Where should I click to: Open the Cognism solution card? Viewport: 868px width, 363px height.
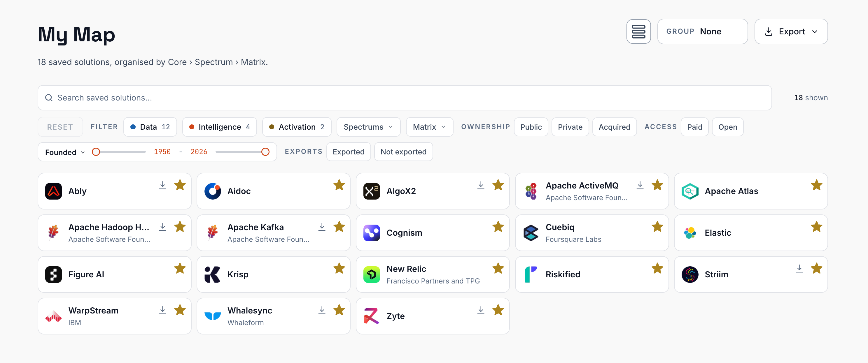(432, 233)
